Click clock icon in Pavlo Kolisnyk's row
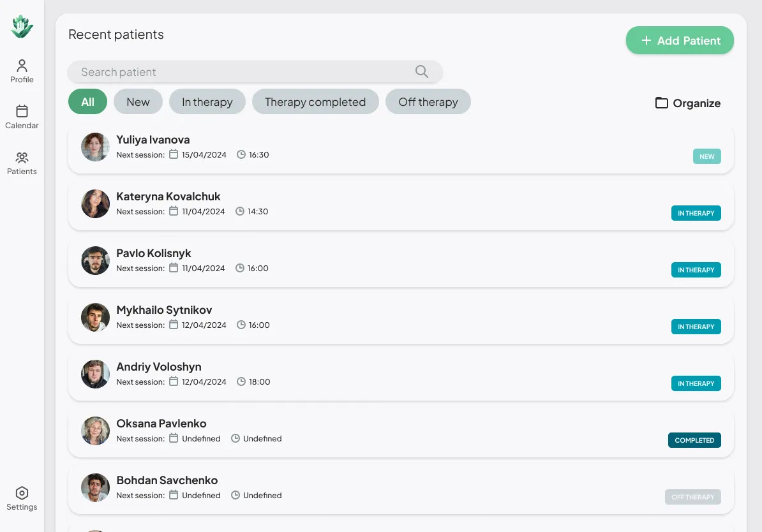762x532 pixels. coord(239,268)
